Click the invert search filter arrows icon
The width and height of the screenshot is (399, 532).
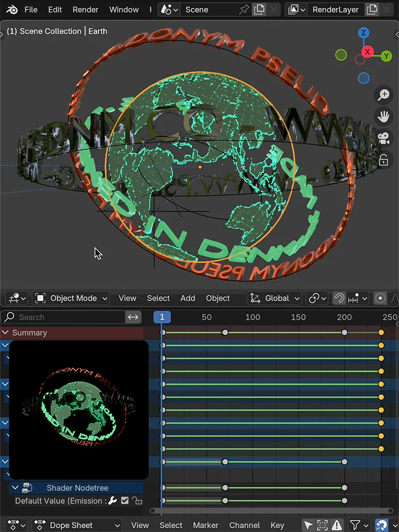[x=133, y=317]
